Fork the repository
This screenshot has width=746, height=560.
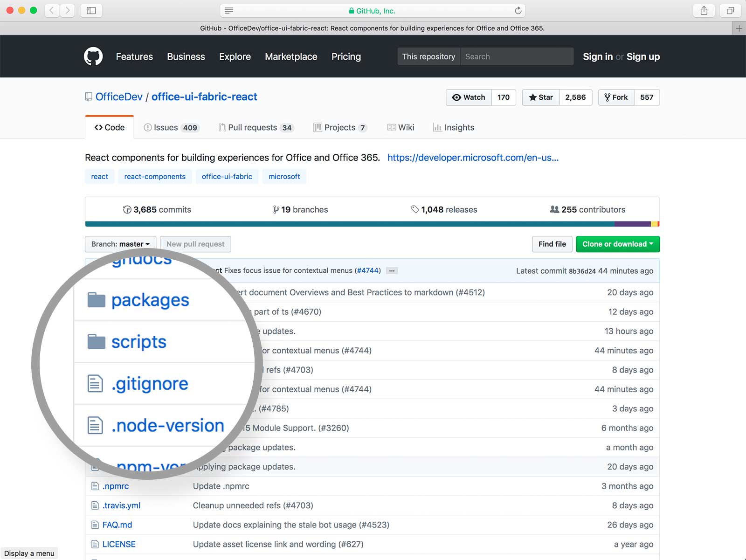click(616, 97)
